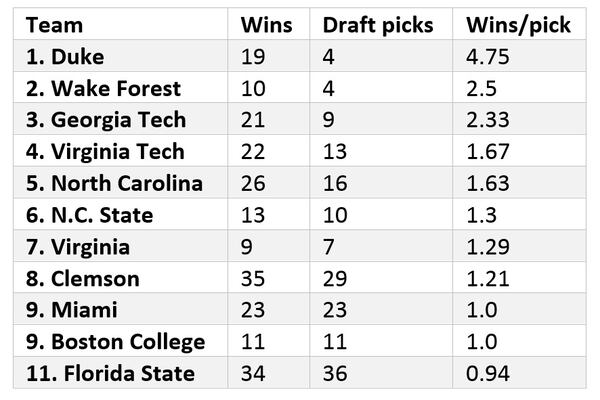The width and height of the screenshot is (600, 400).
Task: Click Florida State's 36 draft picks cell
Action: tap(335, 374)
